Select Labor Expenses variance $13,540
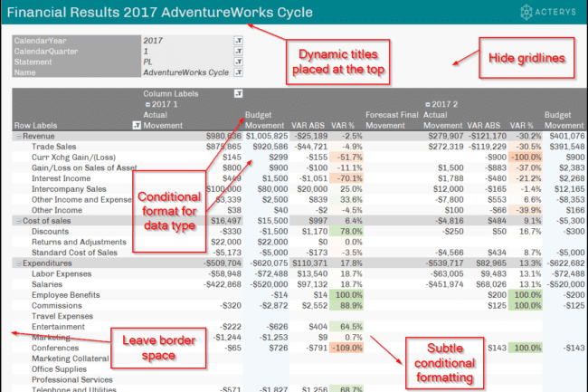 point(312,273)
